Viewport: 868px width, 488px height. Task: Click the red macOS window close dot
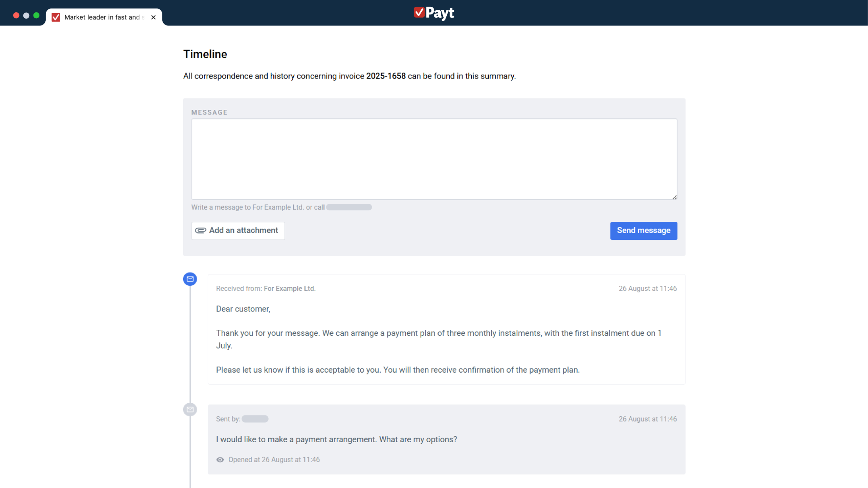pos(16,15)
